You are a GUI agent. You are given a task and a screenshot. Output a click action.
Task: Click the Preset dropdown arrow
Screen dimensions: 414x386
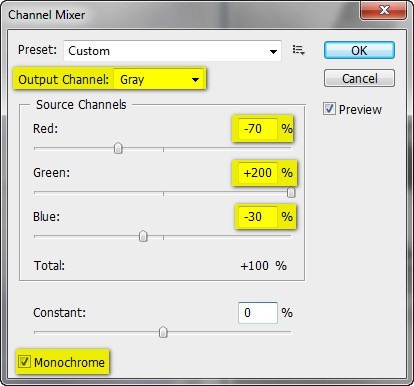click(273, 52)
